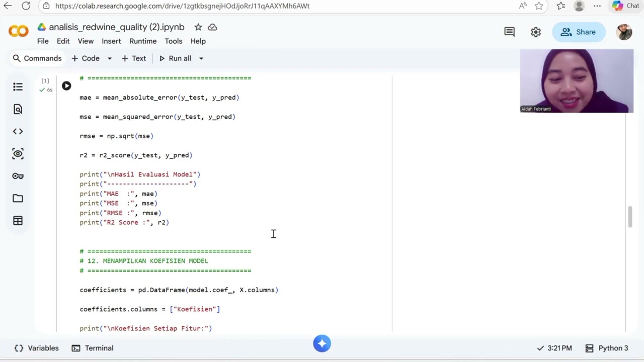Open Copilot Chat in browser
644x362 pixels.
click(625, 6)
